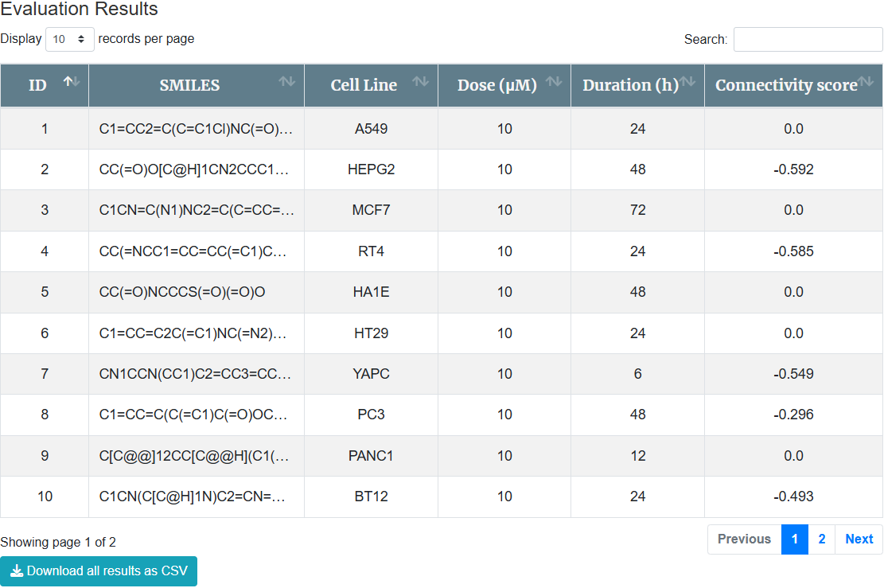
Task: Select SMILES cell C1=CC=C(C(=C1)C(=O)OC…
Action: [x=193, y=415]
